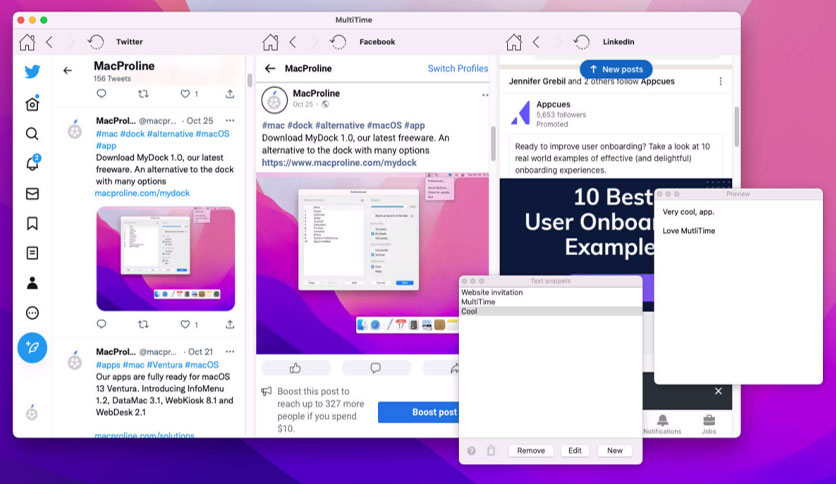This screenshot has height=484, width=836.
Task: Click the Boost post button
Action: click(419, 412)
